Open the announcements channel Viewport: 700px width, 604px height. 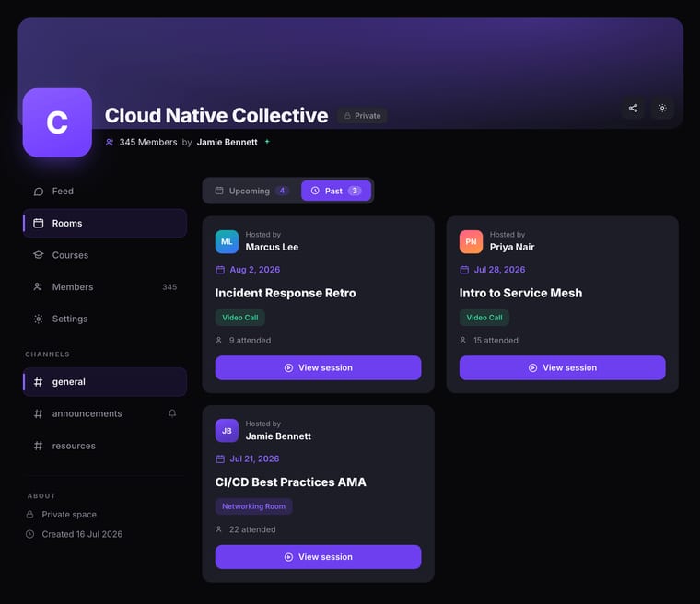click(x=105, y=413)
